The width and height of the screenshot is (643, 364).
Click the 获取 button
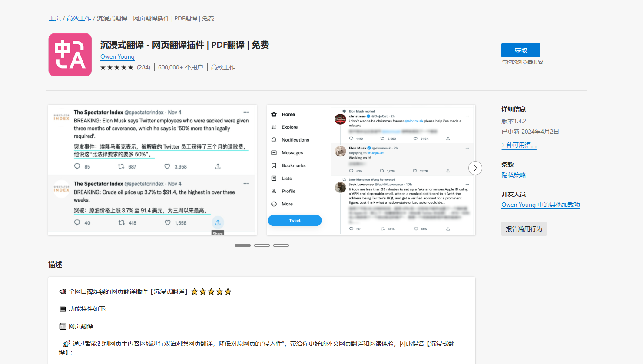521,50
